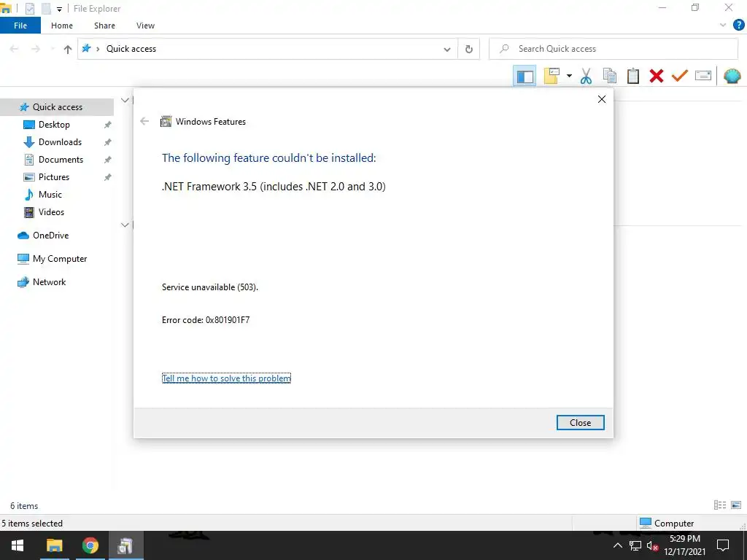Launch Google Chrome from the taskbar
Image resolution: width=747 pixels, height=560 pixels.
pos(90,545)
